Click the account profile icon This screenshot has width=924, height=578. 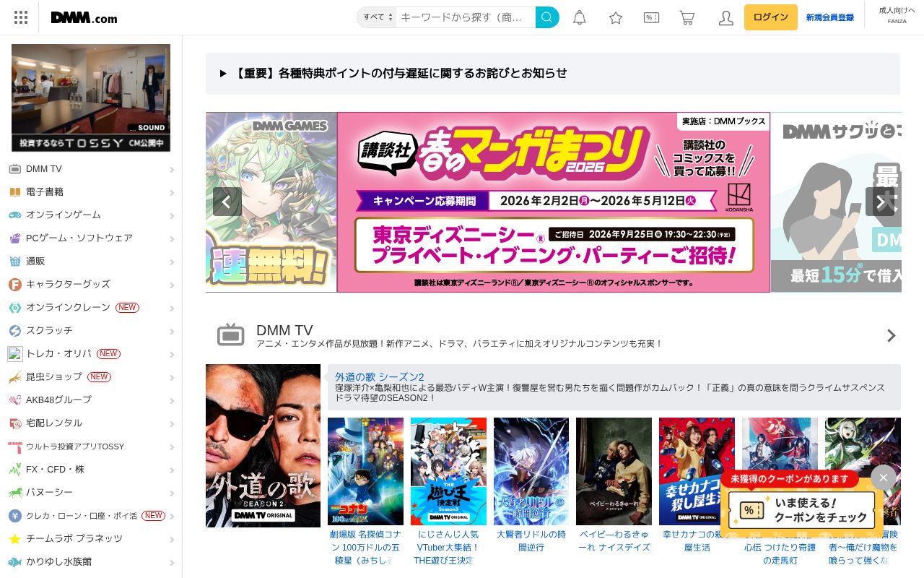[726, 17]
